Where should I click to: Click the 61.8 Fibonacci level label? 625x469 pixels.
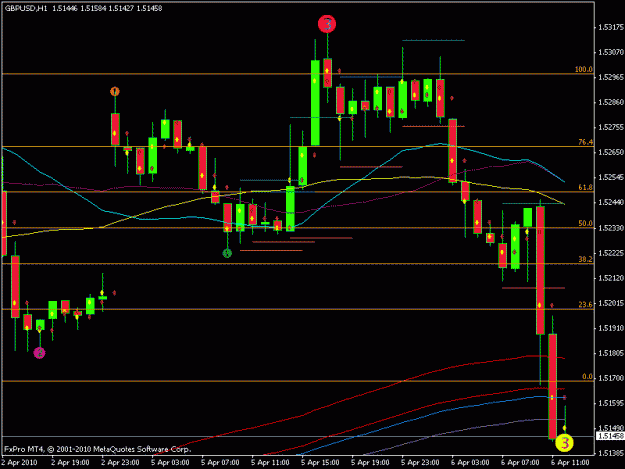point(586,187)
